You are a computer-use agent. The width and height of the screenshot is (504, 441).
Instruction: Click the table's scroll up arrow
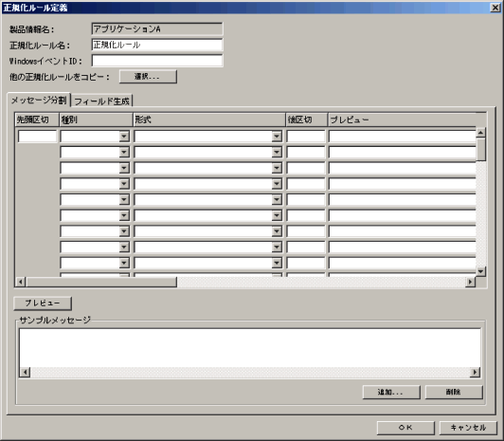[x=481, y=132]
